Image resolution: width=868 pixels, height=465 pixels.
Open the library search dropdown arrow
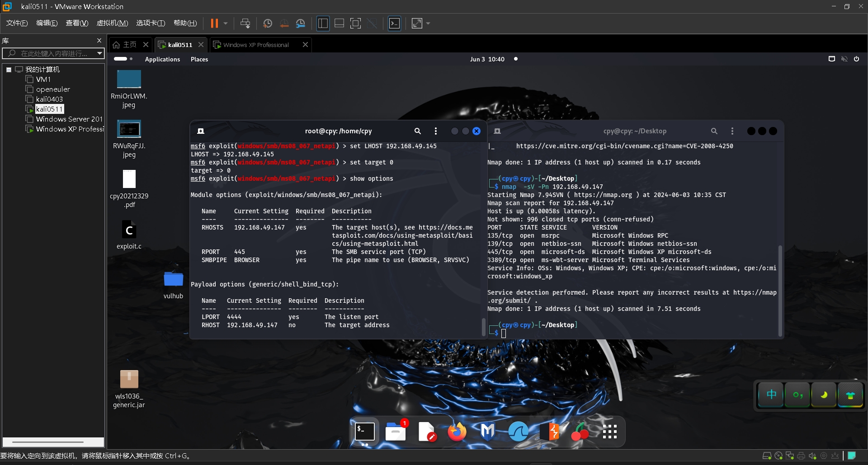(x=99, y=53)
